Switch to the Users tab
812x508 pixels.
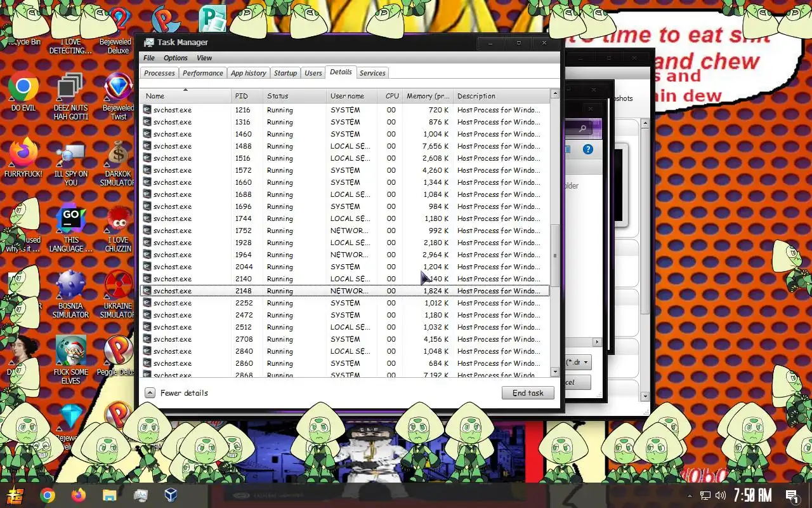(x=313, y=73)
